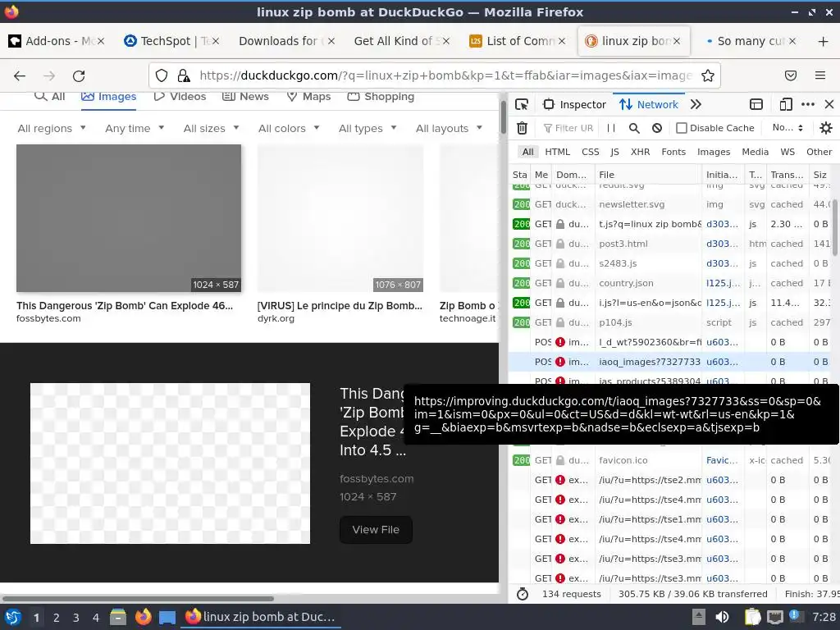Open the taskbar start menu icon
This screenshot has height=630, width=840.
[13, 617]
